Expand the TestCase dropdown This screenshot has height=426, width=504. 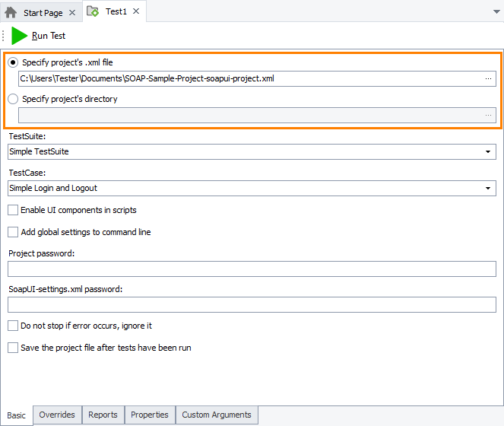487,188
